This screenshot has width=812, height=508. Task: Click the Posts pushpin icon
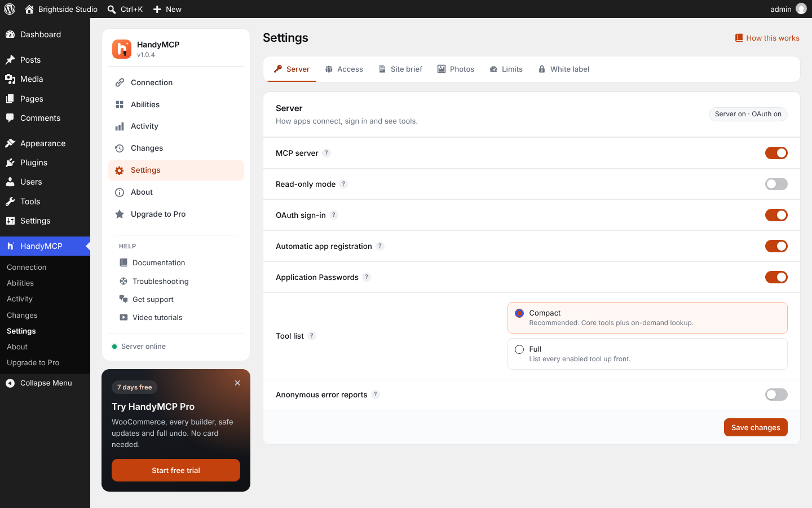[10, 60]
